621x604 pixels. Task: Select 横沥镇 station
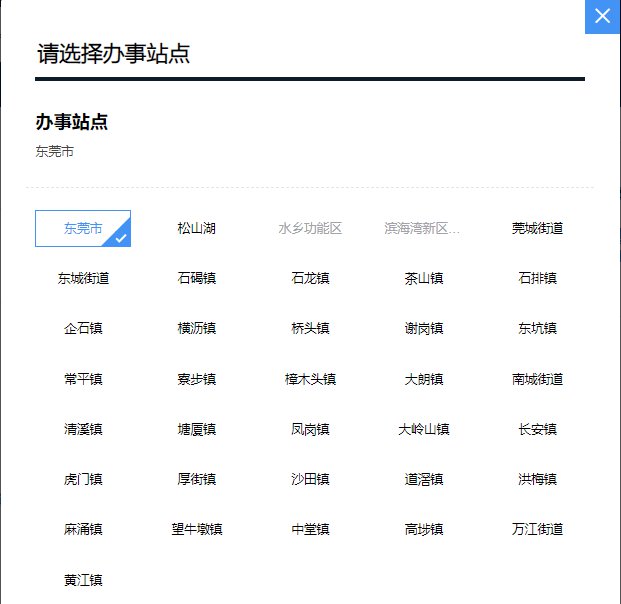coord(196,328)
